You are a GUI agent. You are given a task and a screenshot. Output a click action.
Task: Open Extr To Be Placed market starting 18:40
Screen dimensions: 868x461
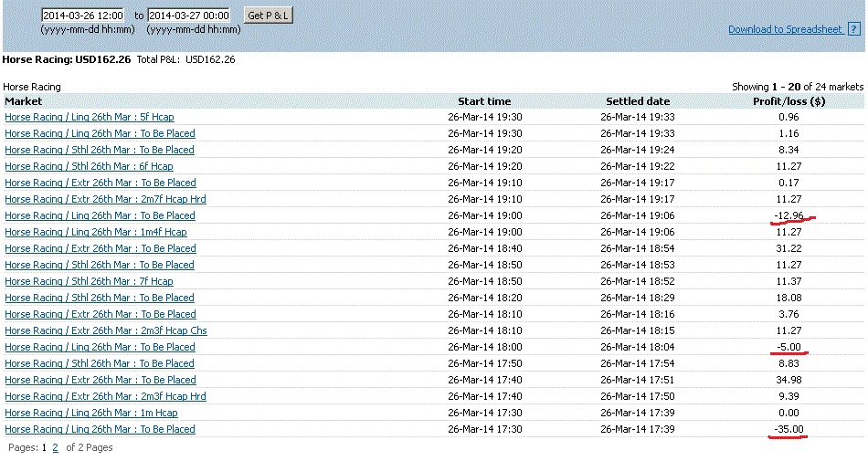click(101, 248)
